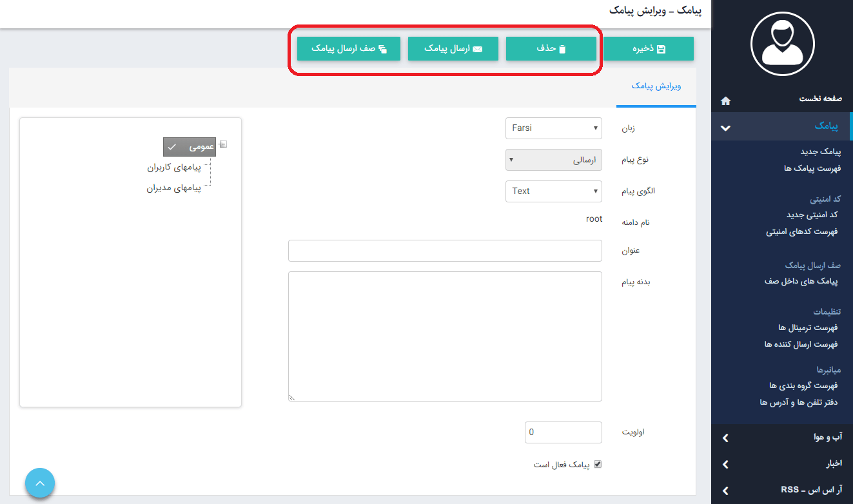Image resolution: width=853 pixels, height=504 pixels.
Task: Toggle the پیامک فعال است checkbox
Action: click(597, 464)
